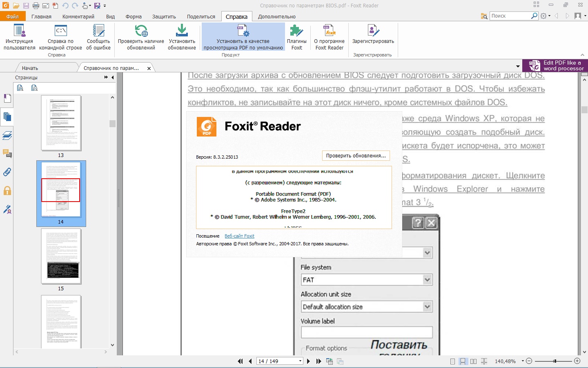Image resolution: width=588 pixels, height=368 pixels.
Task: Open О программе Foxit Reader
Action: point(330,37)
